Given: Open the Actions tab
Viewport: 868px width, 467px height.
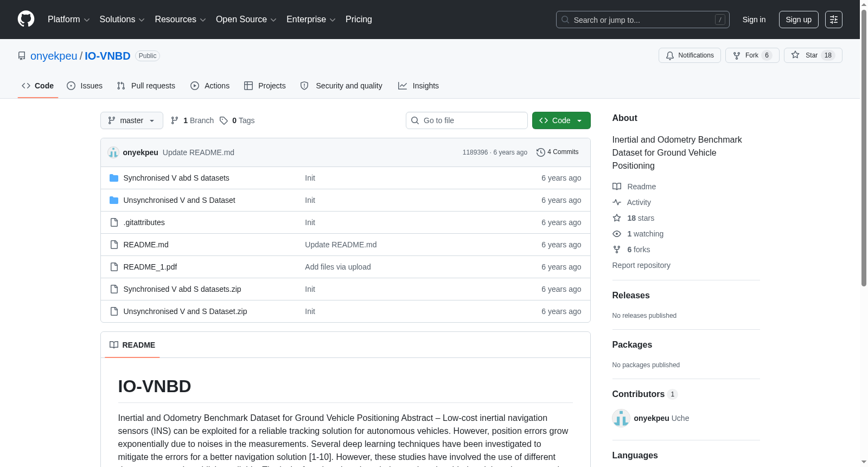Looking at the screenshot, I should (x=210, y=86).
